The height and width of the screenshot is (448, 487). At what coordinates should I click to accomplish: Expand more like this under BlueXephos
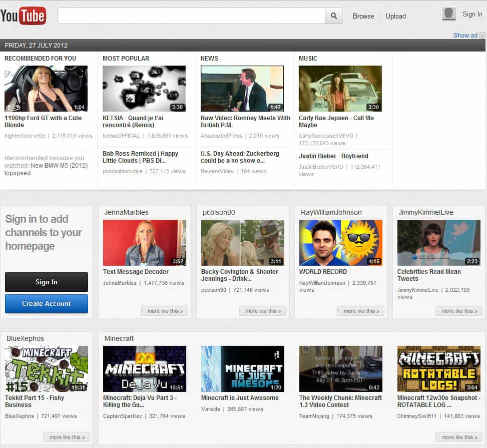(x=67, y=437)
